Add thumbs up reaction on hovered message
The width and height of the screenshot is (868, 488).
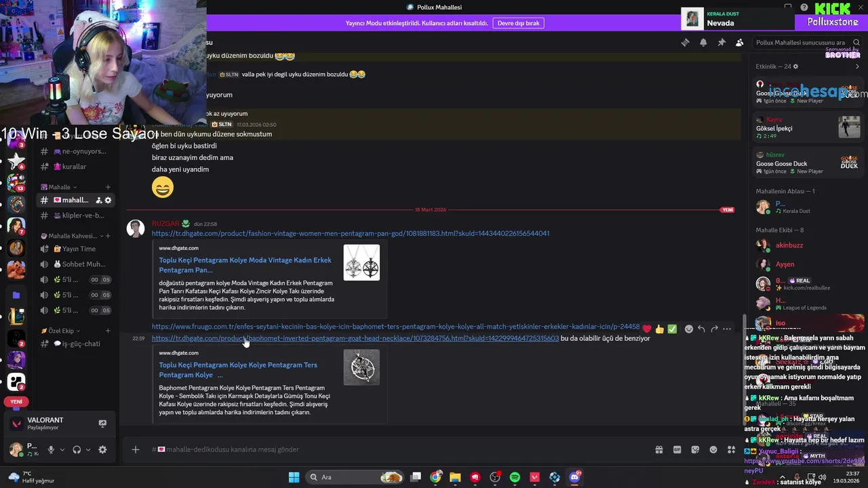659,329
